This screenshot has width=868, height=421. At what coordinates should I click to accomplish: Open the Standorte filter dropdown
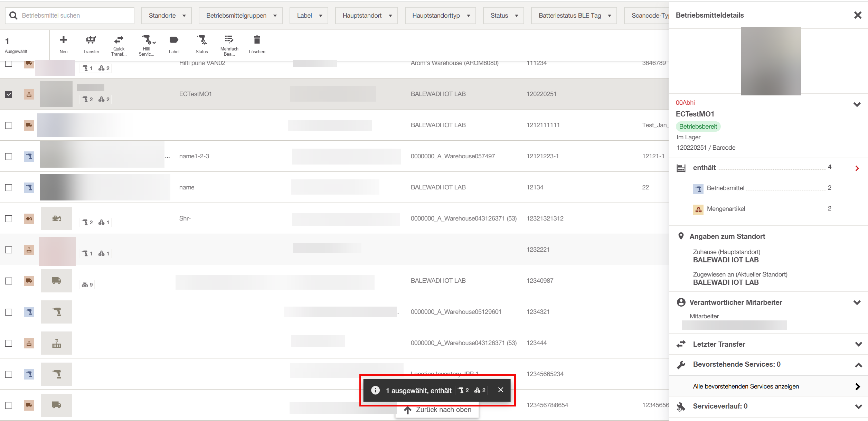167,16
